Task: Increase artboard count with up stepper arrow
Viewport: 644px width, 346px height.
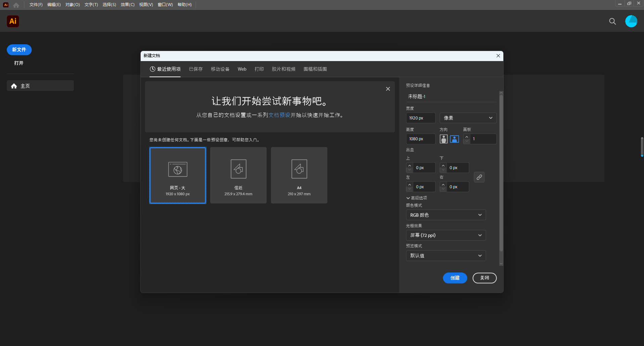Action: point(466,136)
